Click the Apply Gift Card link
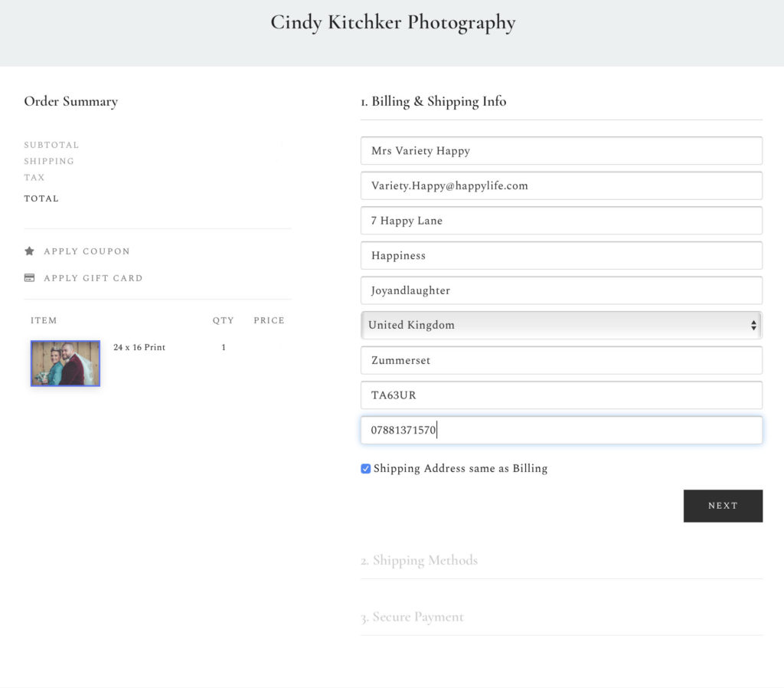 (93, 278)
